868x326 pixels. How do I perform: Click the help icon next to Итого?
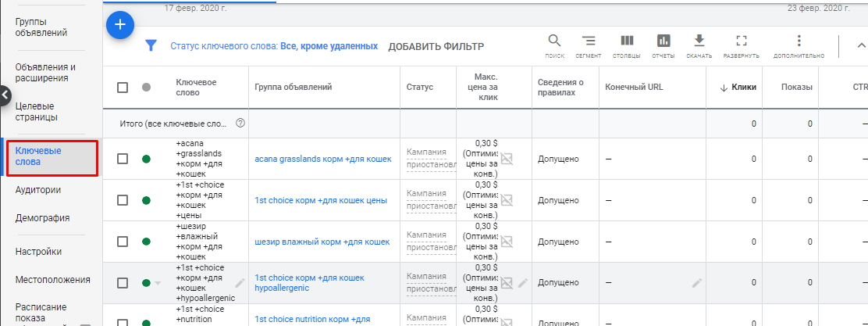tap(240, 123)
